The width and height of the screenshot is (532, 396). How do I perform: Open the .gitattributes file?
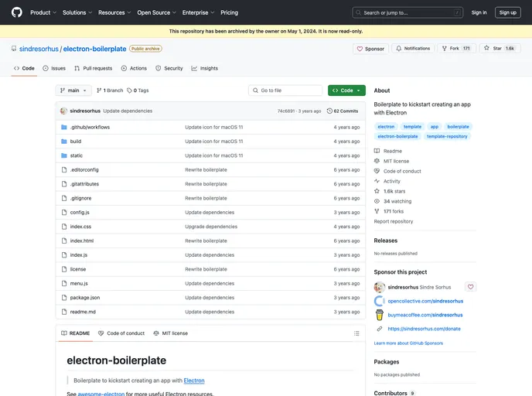click(x=84, y=184)
